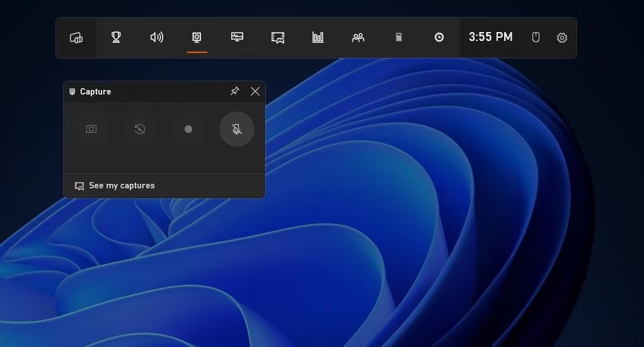The width and height of the screenshot is (644, 347).
Task: Open the Audio speaker widget
Action: click(156, 37)
